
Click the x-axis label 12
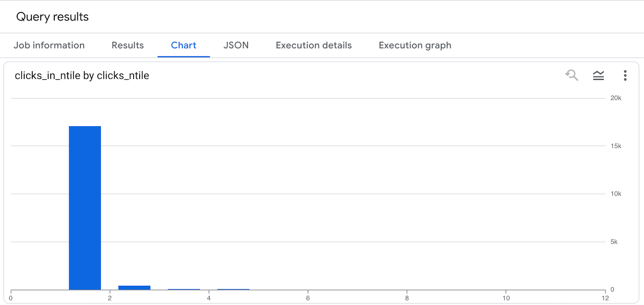coord(605,298)
